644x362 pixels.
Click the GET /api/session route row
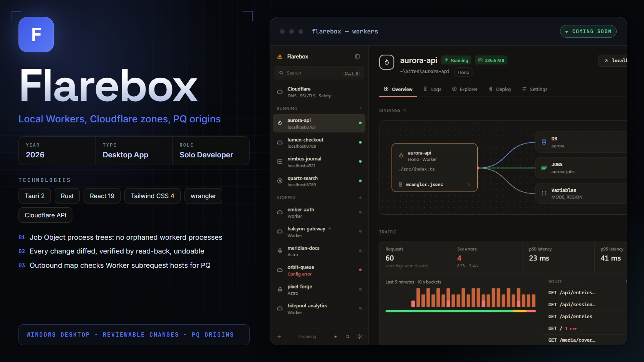point(584,305)
